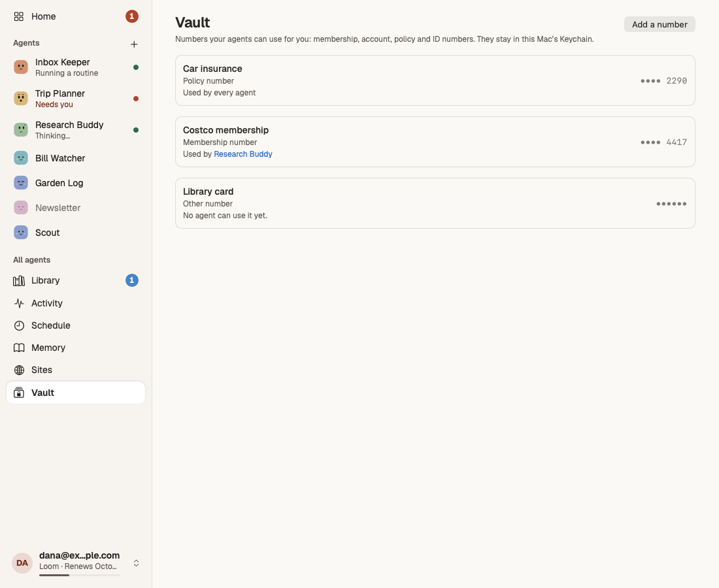719x588 pixels.
Task: Click the Home grid icon
Action: click(19, 16)
